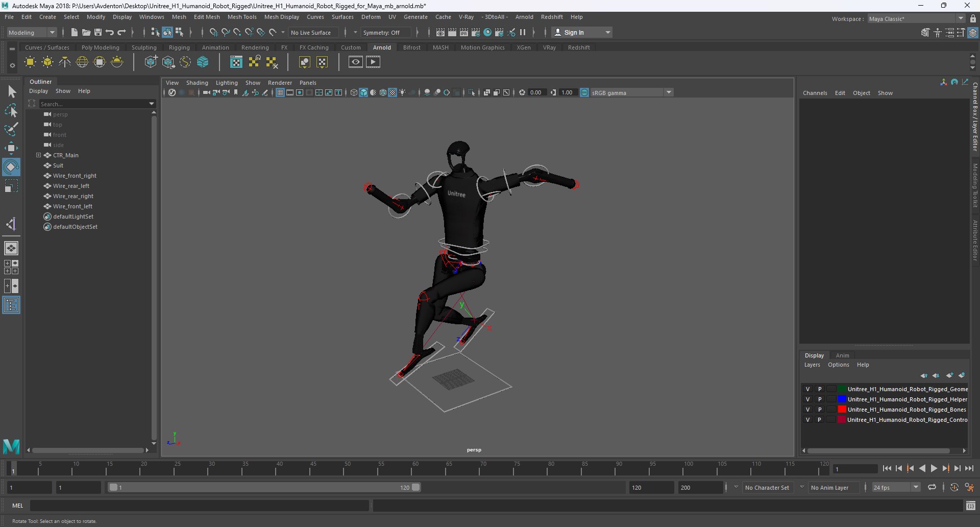Click No Live Surface field
Image resolution: width=980 pixels, height=527 pixels.
[x=313, y=33]
